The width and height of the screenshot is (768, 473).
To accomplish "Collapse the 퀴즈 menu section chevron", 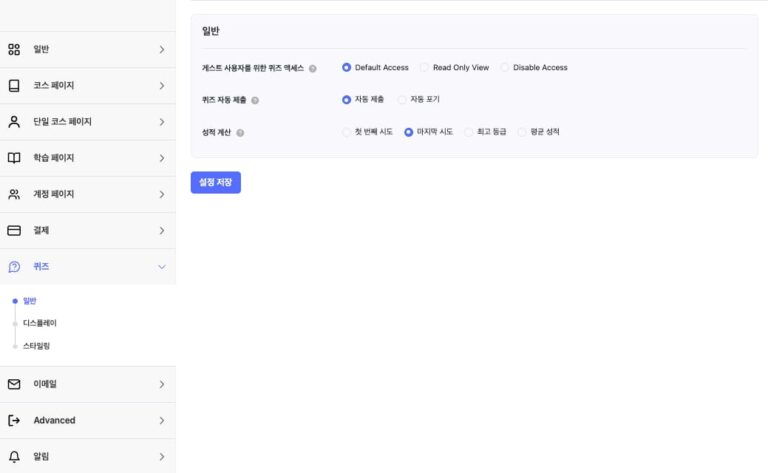I will [x=161, y=267].
